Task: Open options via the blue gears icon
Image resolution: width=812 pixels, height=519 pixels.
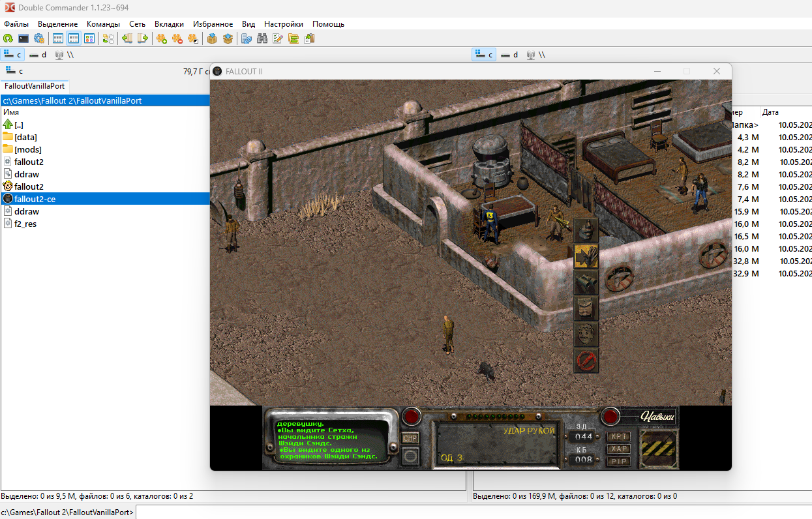Action: [39, 38]
